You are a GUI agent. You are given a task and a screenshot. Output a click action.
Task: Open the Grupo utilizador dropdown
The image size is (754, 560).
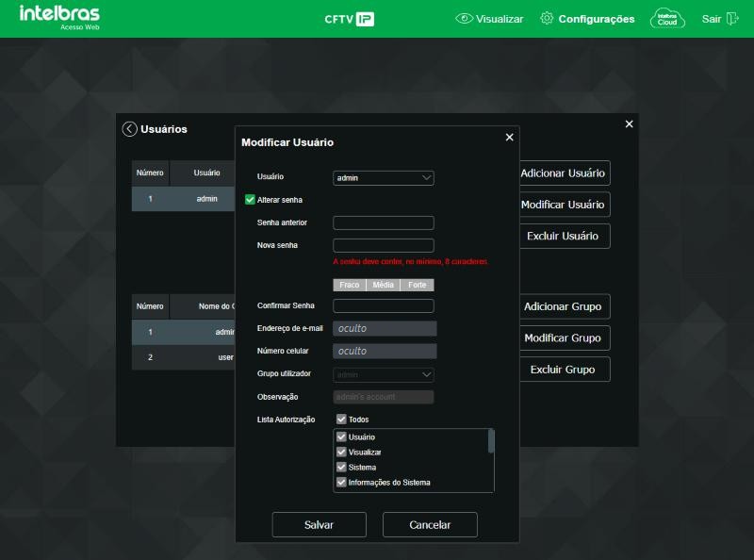(x=384, y=374)
